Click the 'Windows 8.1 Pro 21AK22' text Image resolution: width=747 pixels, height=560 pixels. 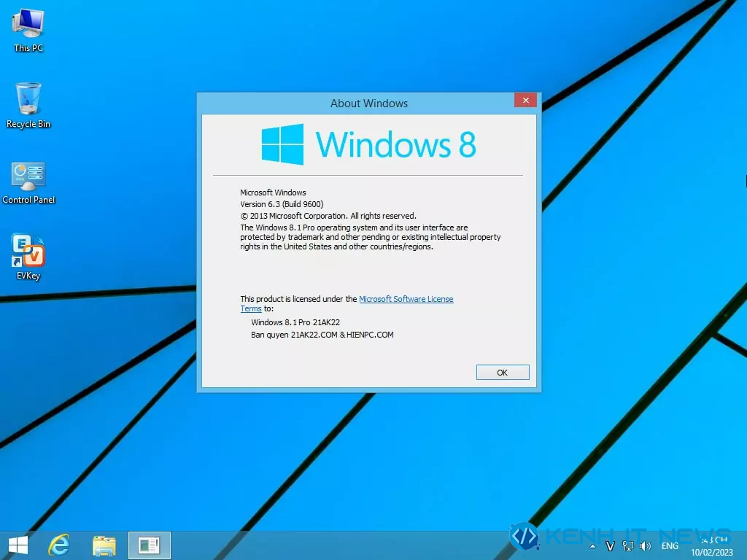pos(295,322)
